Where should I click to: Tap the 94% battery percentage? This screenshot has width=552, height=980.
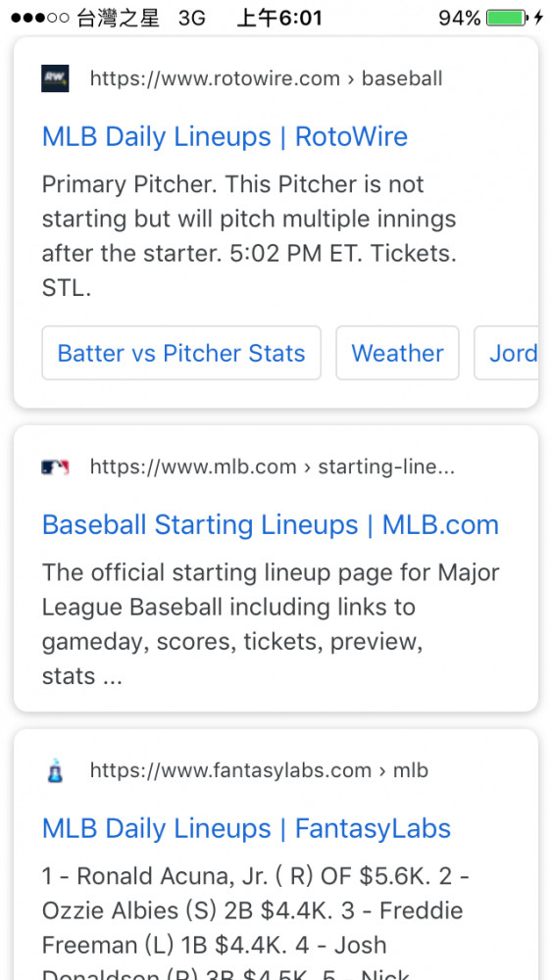[460, 18]
